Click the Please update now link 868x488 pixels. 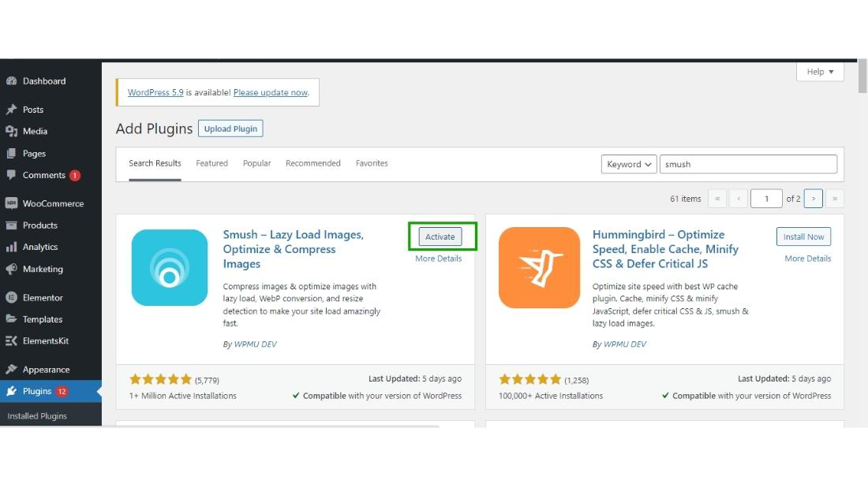coord(270,92)
